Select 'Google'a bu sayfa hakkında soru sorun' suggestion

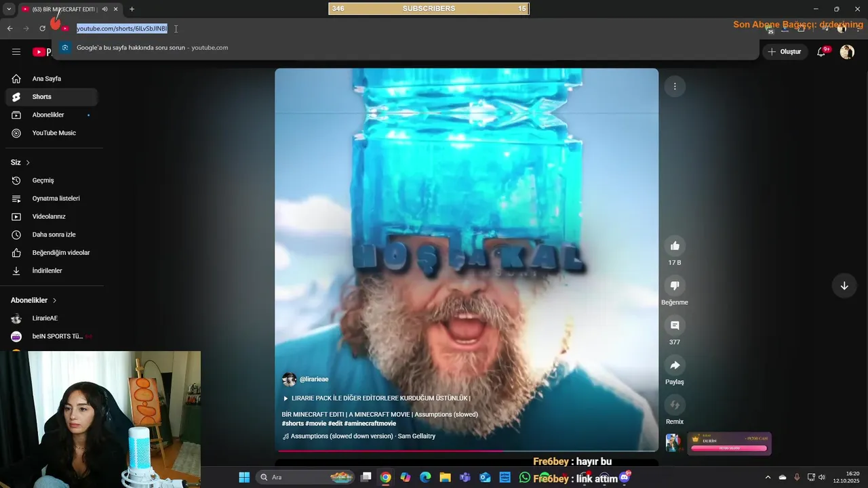pos(406,48)
